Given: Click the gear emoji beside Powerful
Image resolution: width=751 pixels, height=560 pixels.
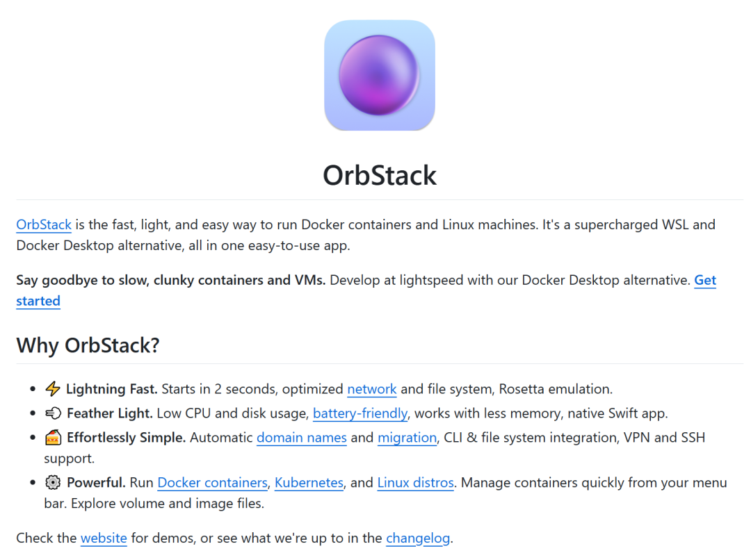Looking at the screenshot, I should tap(53, 482).
